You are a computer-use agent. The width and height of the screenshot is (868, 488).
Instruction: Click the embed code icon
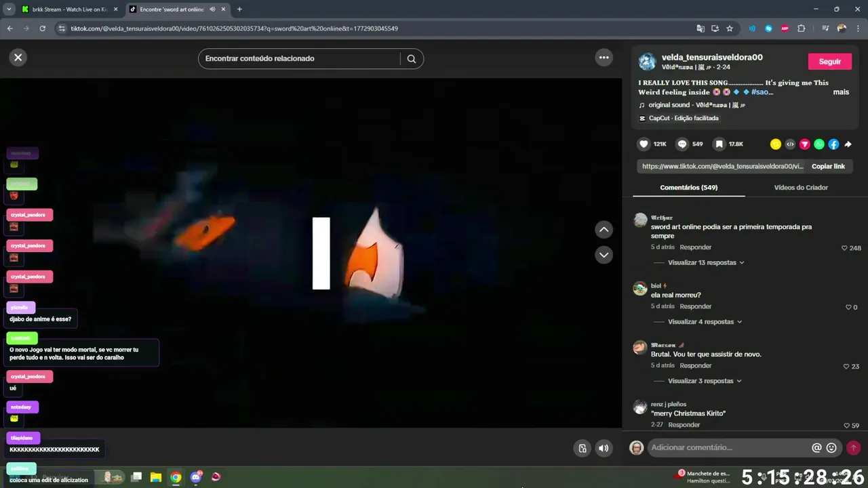[790, 144]
